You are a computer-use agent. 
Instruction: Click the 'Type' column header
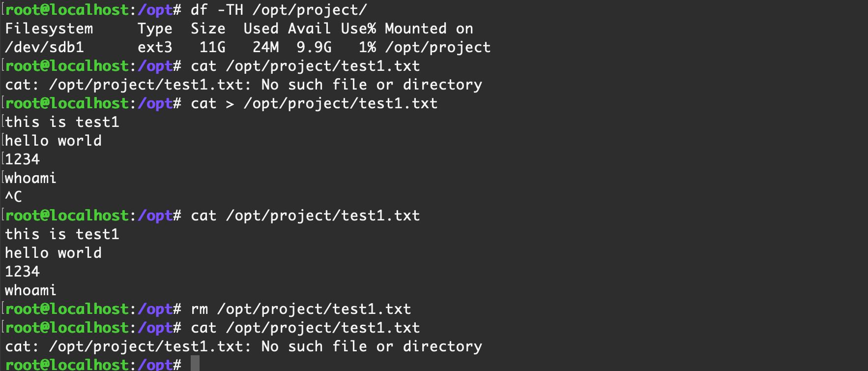155,29
